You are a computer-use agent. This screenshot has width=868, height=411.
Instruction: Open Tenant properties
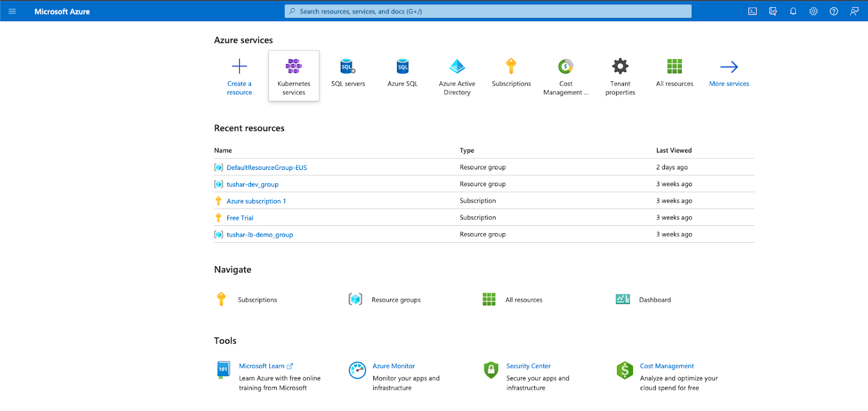pos(621,77)
